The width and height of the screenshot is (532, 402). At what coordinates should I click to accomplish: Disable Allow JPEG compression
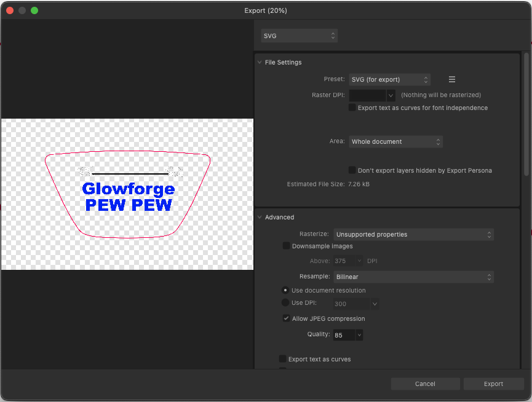pyautogui.click(x=286, y=318)
